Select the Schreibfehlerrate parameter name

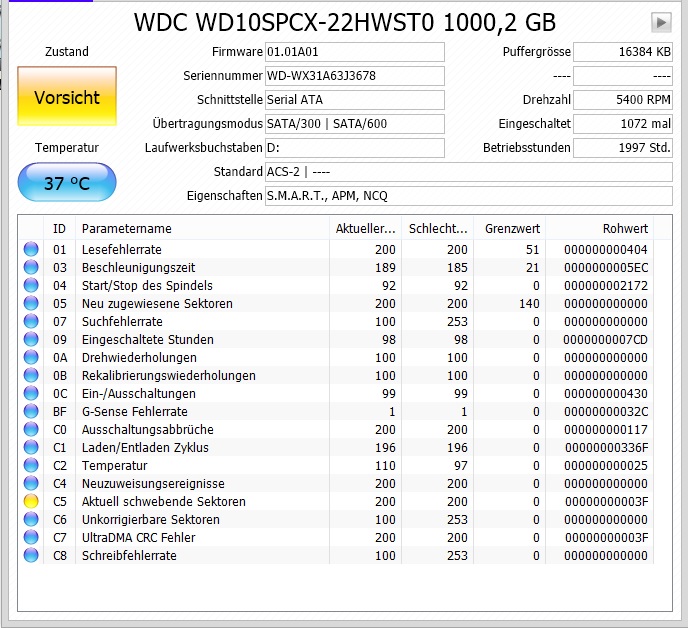pyautogui.click(x=129, y=555)
